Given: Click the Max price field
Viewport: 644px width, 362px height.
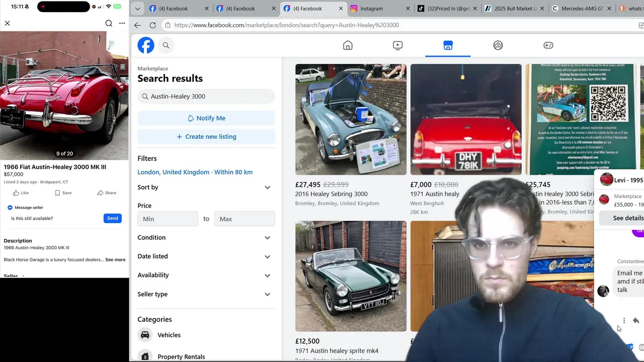Looking at the screenshot, I should coord(245,219).
